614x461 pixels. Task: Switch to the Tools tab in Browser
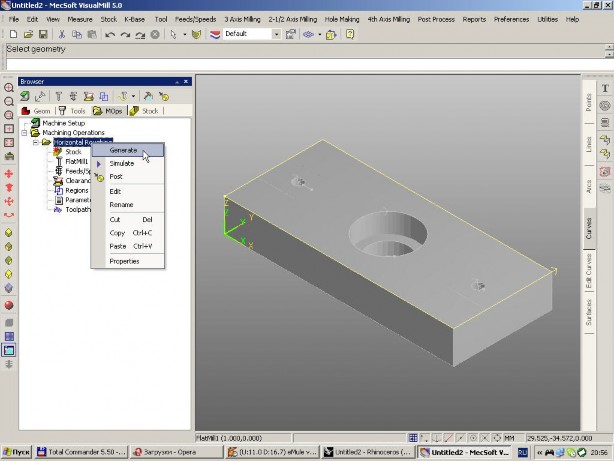(73, 111)
